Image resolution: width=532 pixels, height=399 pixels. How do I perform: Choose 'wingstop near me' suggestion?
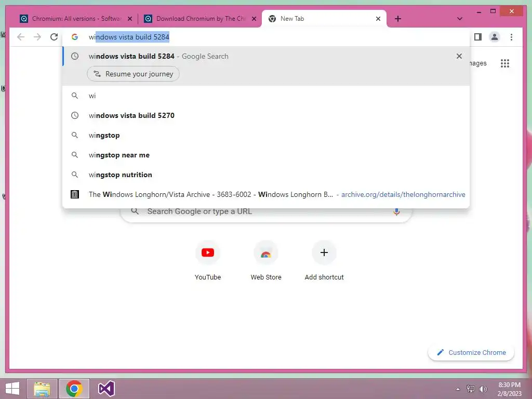267,155
